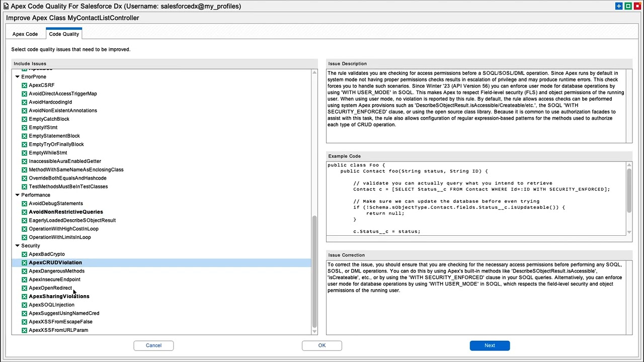Select the OverrideBothEqualsAndHashcode issue
This screenshot has height=362, width=644.
[x=67, y=178]
